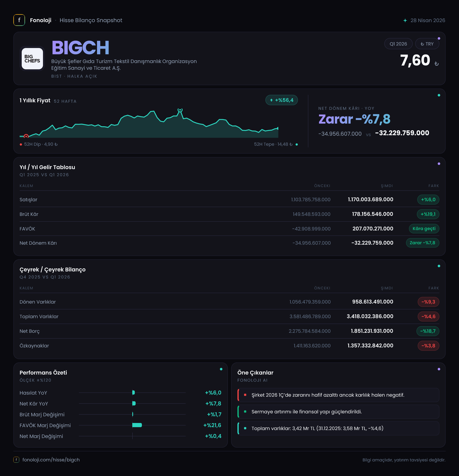Click the FAVÖK Marj Değişimi +%21,6 value
459x476 pixels.
212,425
